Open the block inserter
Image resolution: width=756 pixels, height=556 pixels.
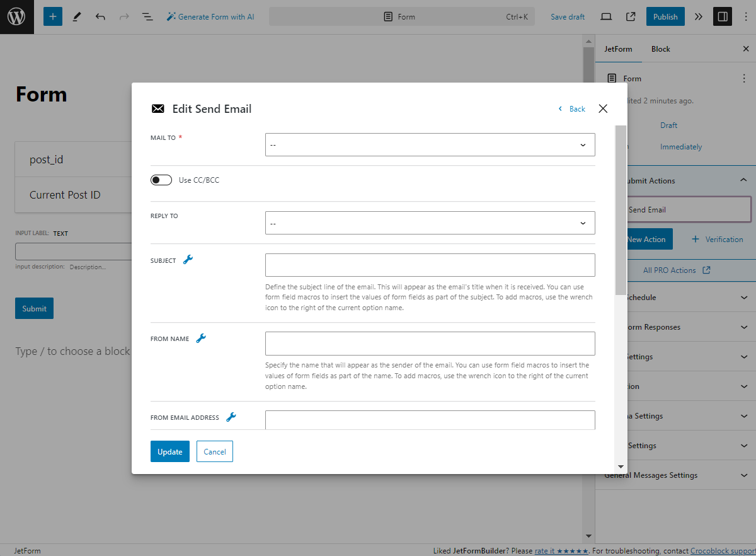coord(52,16)
